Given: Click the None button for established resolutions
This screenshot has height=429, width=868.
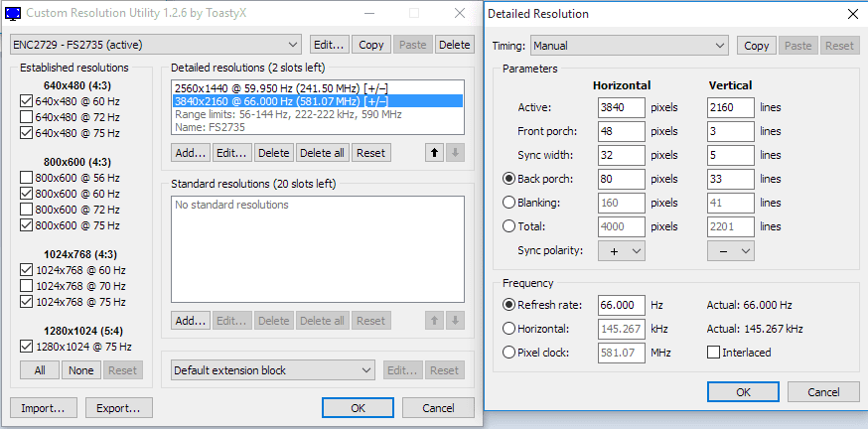Looking at the screenshot, I should pos(81,370).
